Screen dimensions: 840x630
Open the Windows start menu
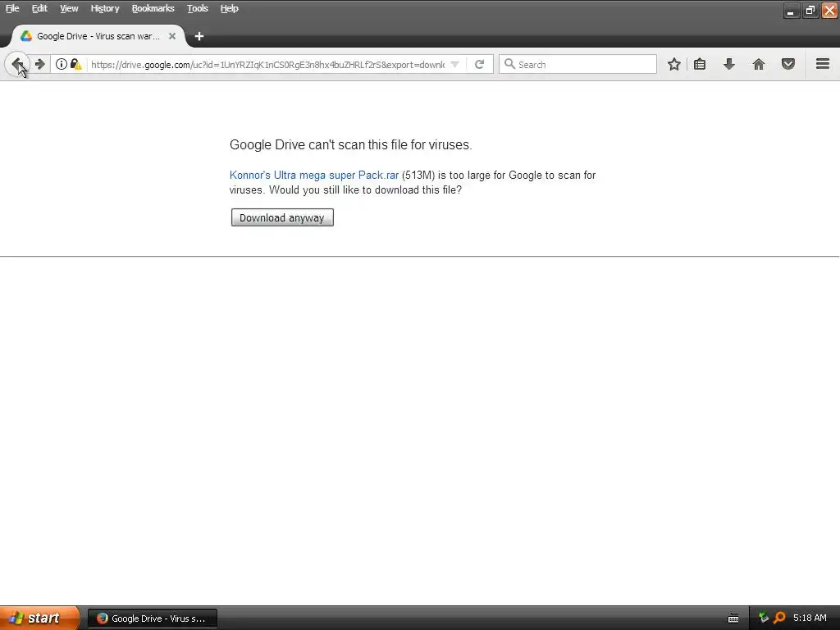39,618
